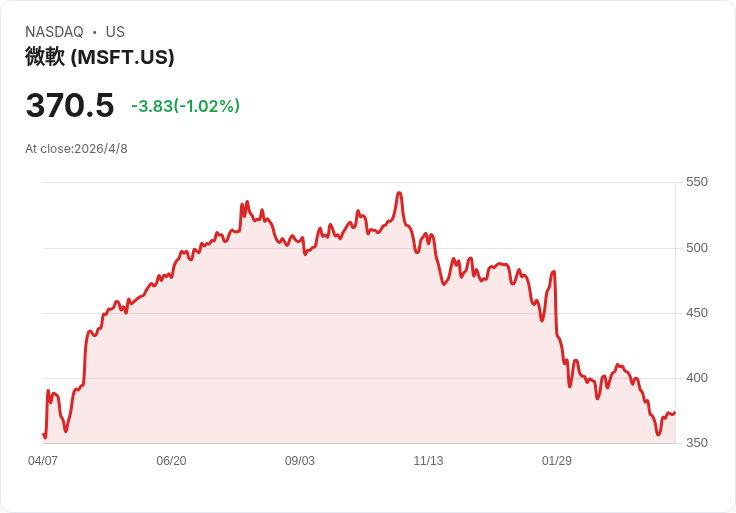Click the 450 y-axis price label
Screen dimensions: 736x513
coord(696,313)
